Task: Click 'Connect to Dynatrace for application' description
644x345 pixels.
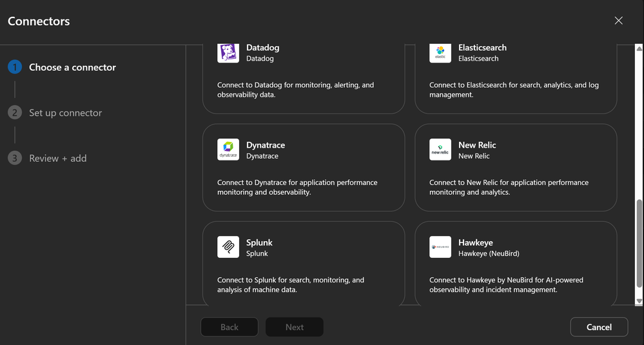Action: [x=297, y=187]
